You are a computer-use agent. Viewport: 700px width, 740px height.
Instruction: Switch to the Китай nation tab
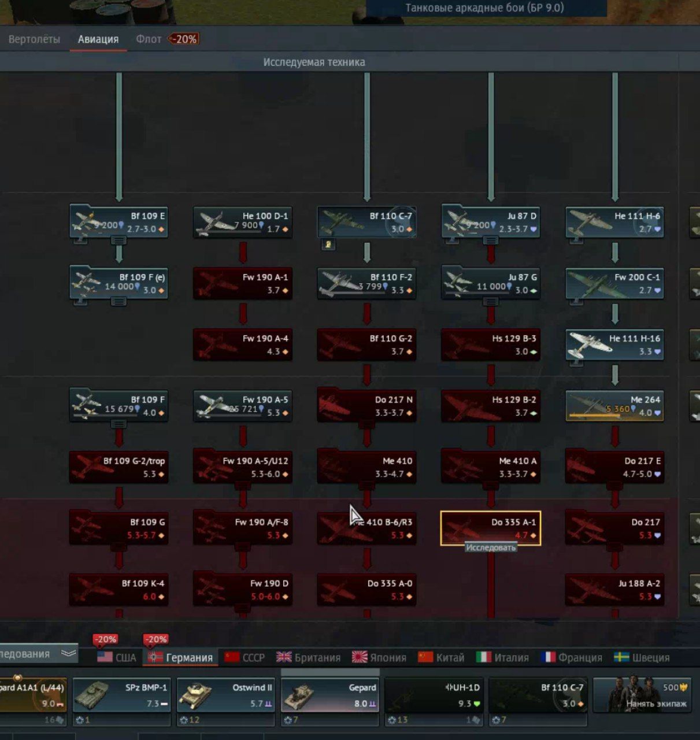[441, 657]
